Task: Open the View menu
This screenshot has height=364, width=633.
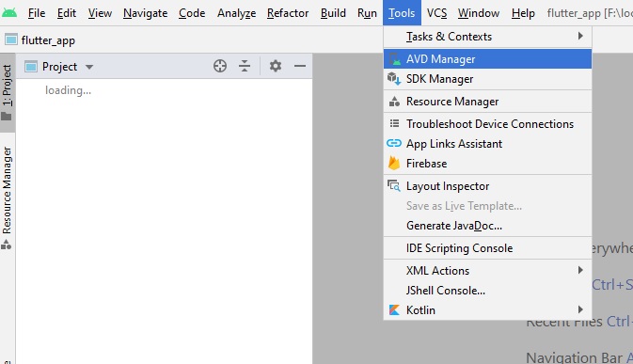Action: tap(100, 13)
